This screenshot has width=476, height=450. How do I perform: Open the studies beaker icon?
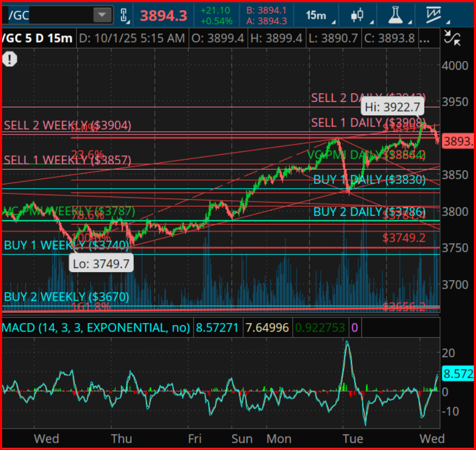coord(397,16)
